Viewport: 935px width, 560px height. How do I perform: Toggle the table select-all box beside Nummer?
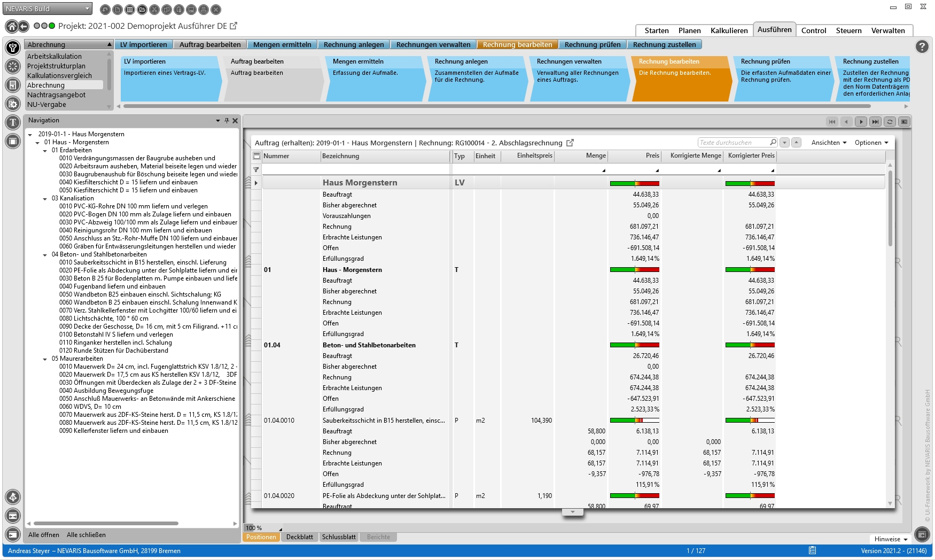tap(256, 156)
